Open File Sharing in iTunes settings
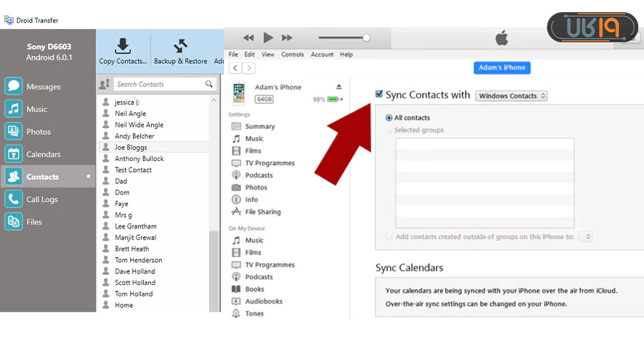 [x=262, y=212]
